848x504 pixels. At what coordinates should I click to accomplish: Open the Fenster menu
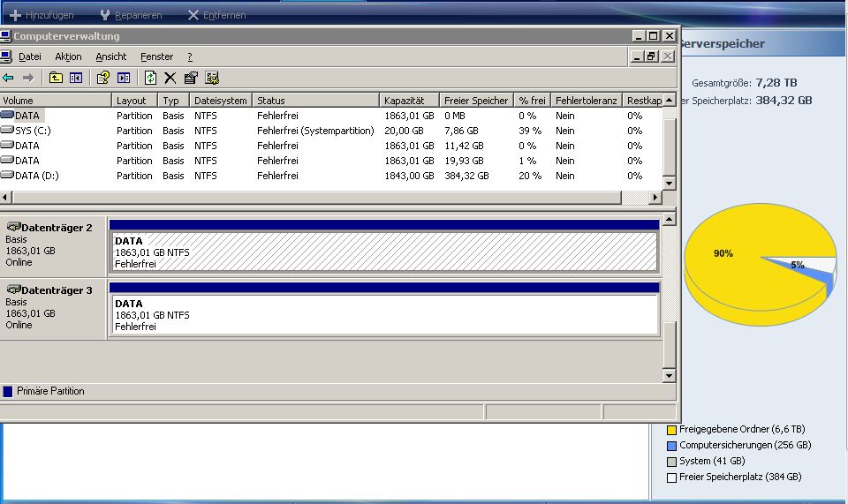157,56
